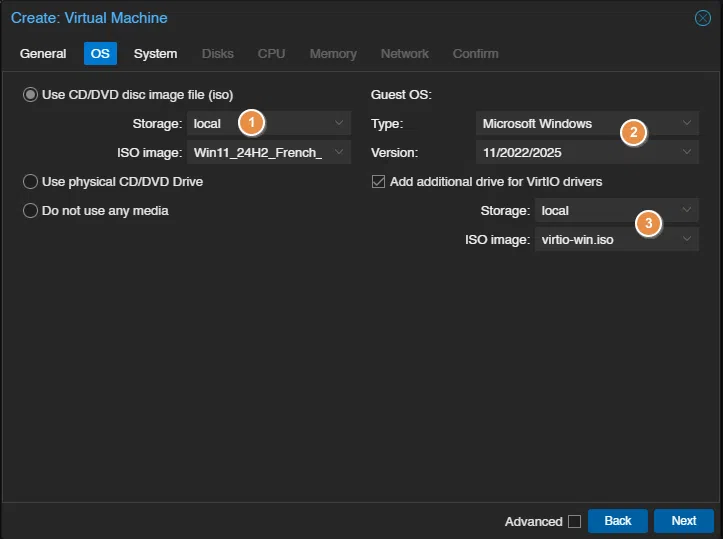This screenshot has height=539, width=723.
Task: Expand the Win11 ISO image dropdown
Action: pyautogui.click(x=340, y=153)
